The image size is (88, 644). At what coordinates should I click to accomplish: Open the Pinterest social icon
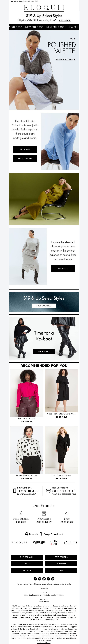[x=48, y=579]
